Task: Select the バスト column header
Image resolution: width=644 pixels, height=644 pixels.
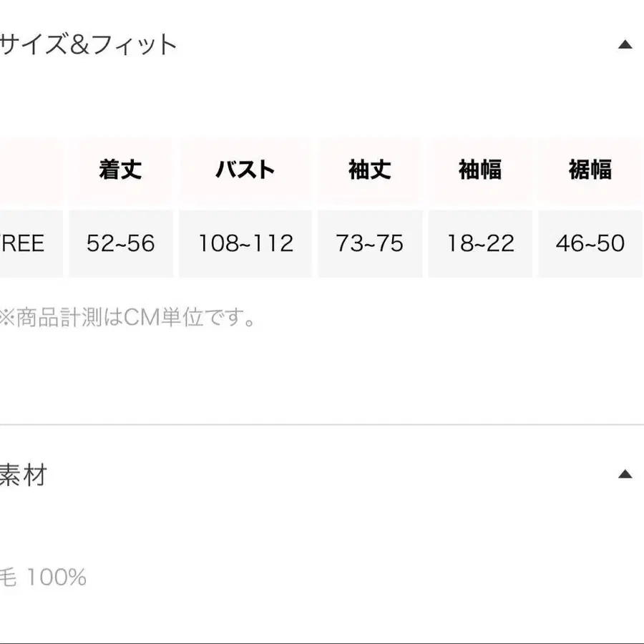Action: (246, 170)
